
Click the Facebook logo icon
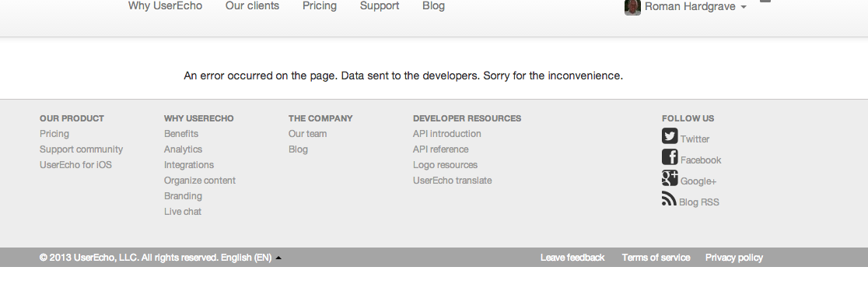669,157
